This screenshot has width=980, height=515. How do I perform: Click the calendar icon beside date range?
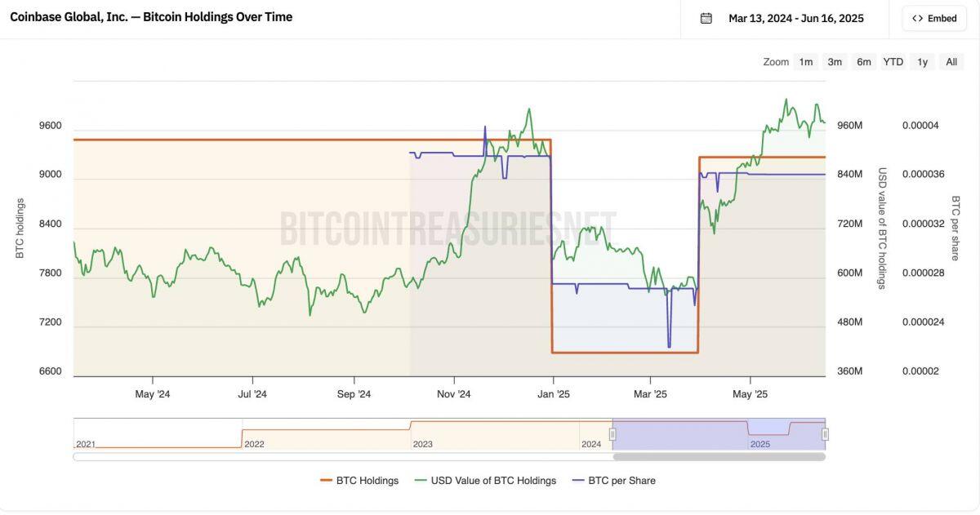pyautogui.click(x=706, y=18)
